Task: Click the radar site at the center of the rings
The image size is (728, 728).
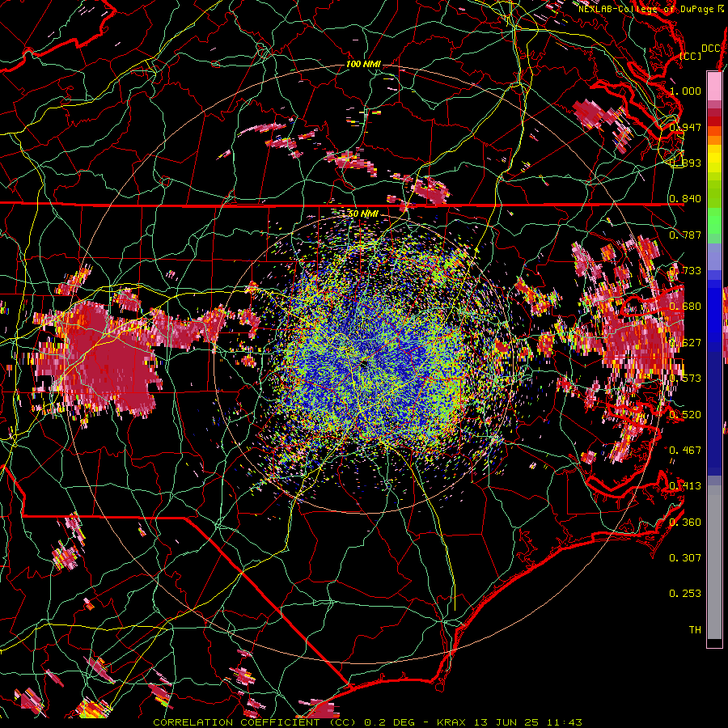Action: pos(363,364)
